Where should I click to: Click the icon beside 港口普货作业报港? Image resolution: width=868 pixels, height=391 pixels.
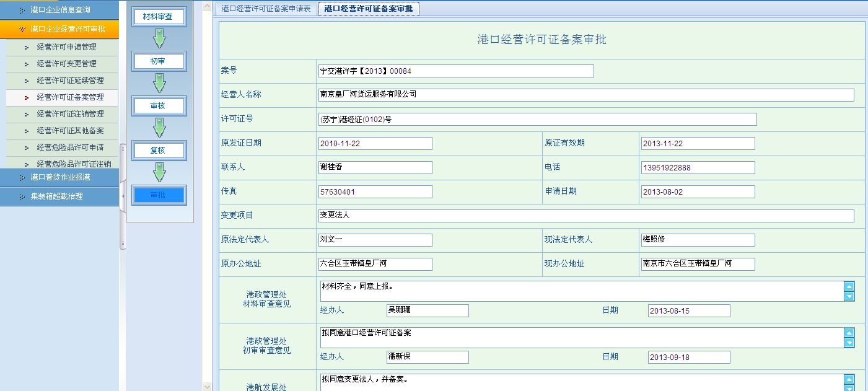click(22, 177)
